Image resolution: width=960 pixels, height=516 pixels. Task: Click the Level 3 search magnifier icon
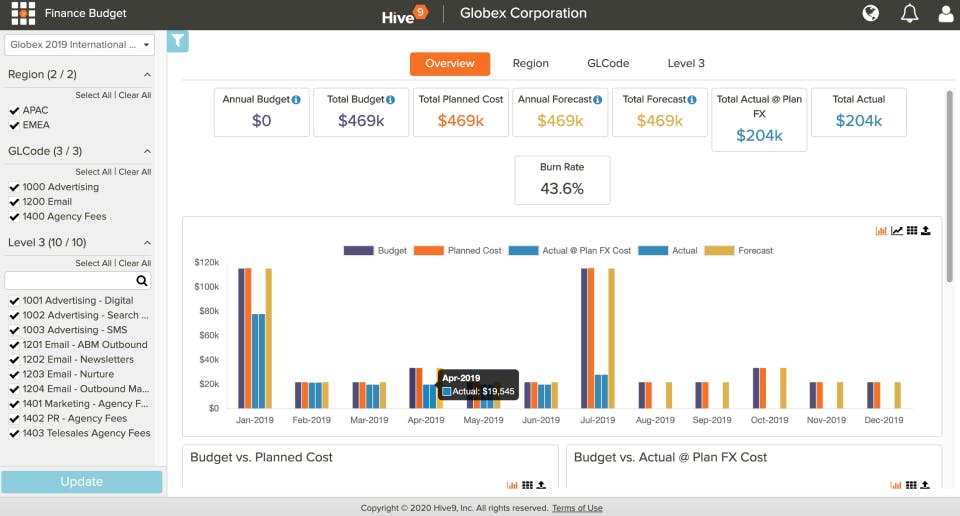pyautogui.click(x=141, y=280)
